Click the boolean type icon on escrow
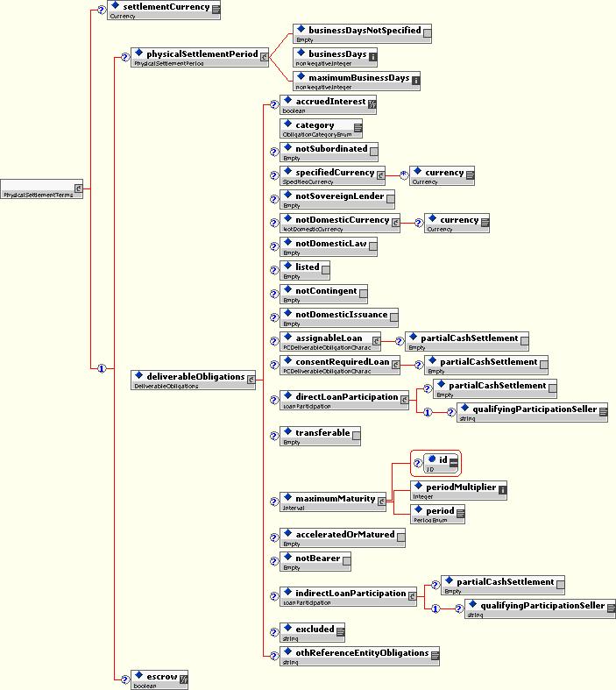Image resolution: width=616 pixels, height=690 pixels. click(184, 679)
